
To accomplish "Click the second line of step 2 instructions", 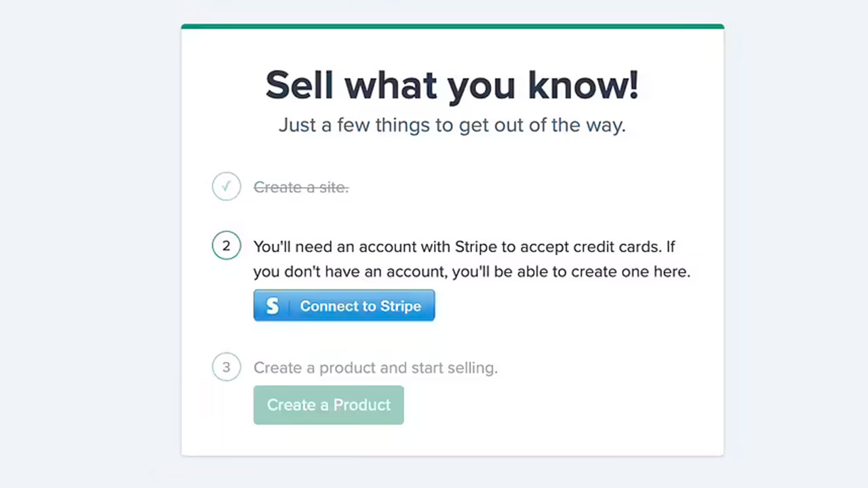I will 472,272.
